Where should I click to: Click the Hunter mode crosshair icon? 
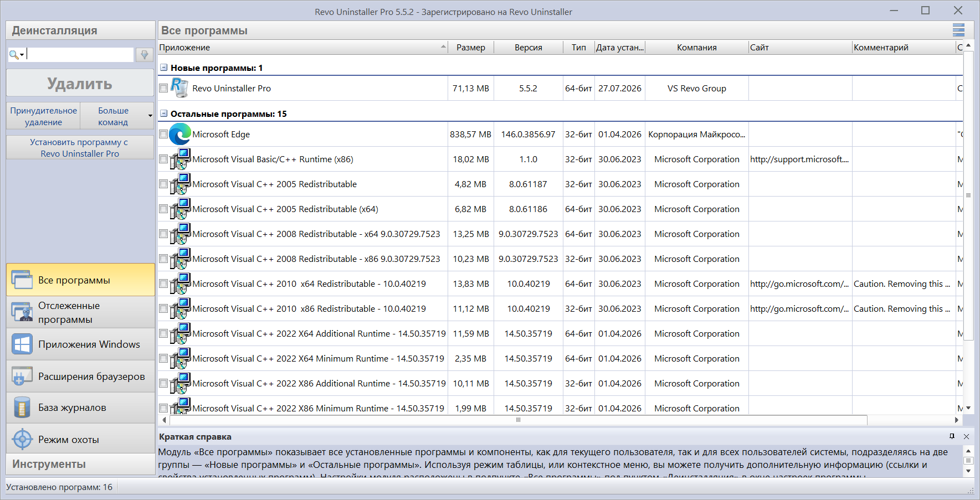22,440
